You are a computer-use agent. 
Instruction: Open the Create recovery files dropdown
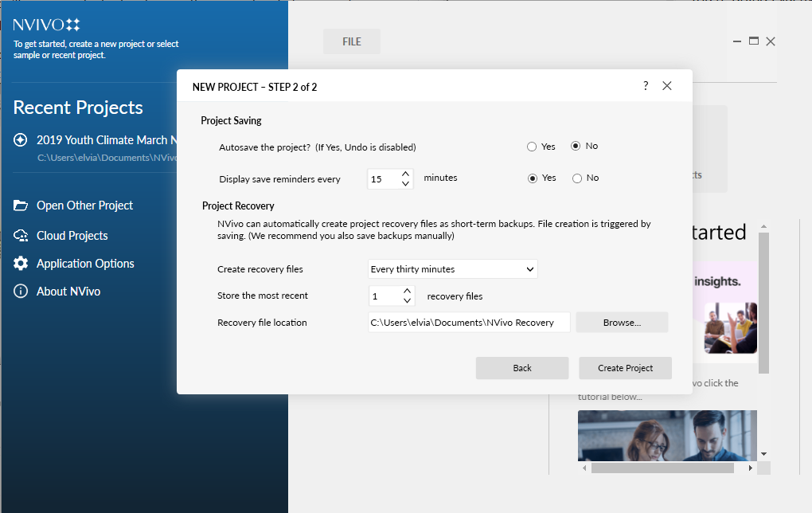click(452, 269)
